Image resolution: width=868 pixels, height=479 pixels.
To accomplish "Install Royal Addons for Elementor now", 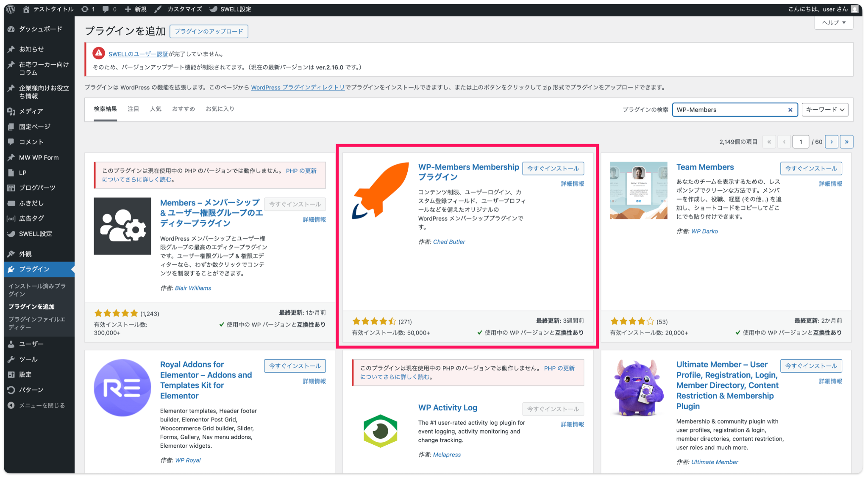I will pos(295,366).
